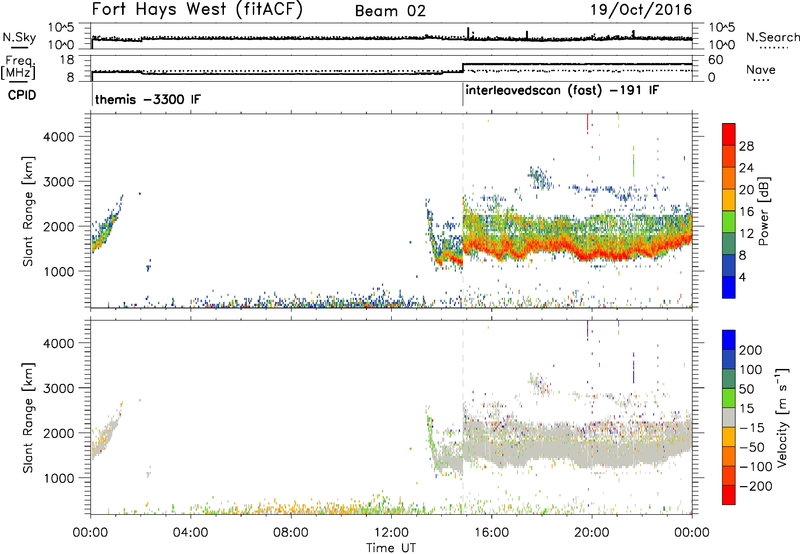Click '4000' on the power panel axis
The width and height of the screenshot is (800, 554).
coord(58,137)
